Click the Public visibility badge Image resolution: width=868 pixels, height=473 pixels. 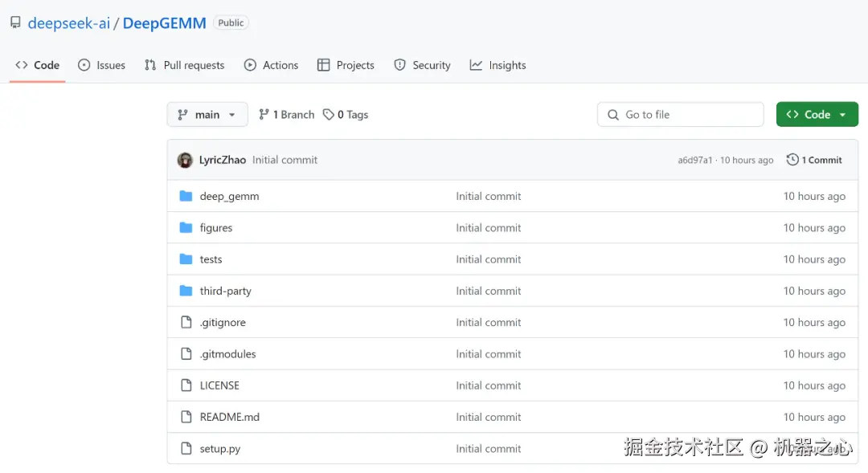coord(231,22)
